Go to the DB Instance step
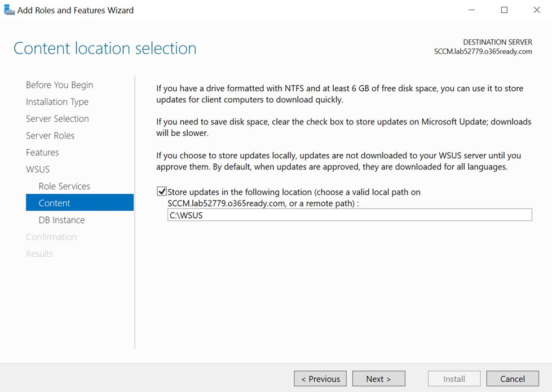The image size is (552, 392). tap(61, 220)
